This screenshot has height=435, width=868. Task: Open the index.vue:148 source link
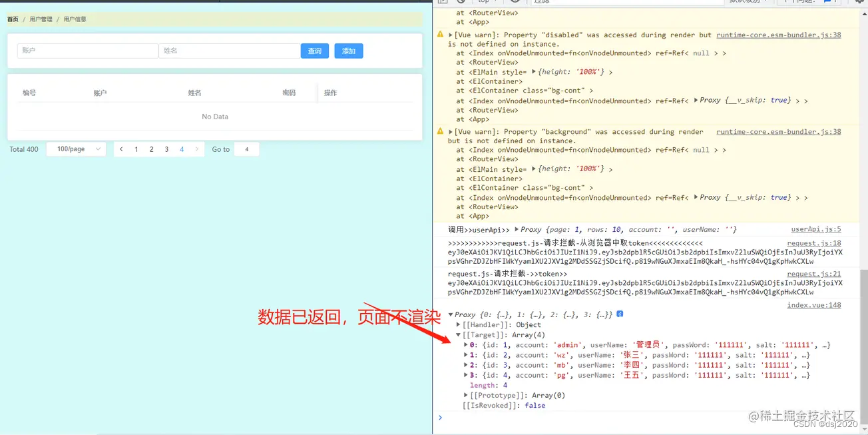point(814,305)
